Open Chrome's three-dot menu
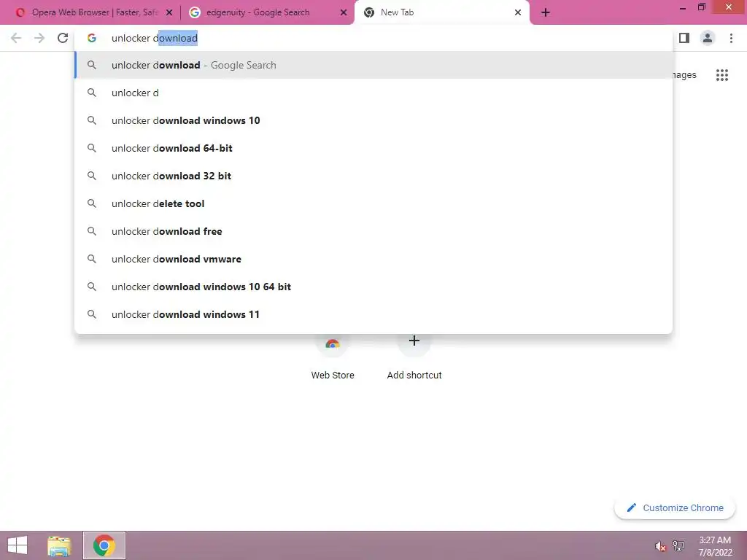Image resolution: width=747 pixels, height=560 pixels. click(x=731, y=38)
